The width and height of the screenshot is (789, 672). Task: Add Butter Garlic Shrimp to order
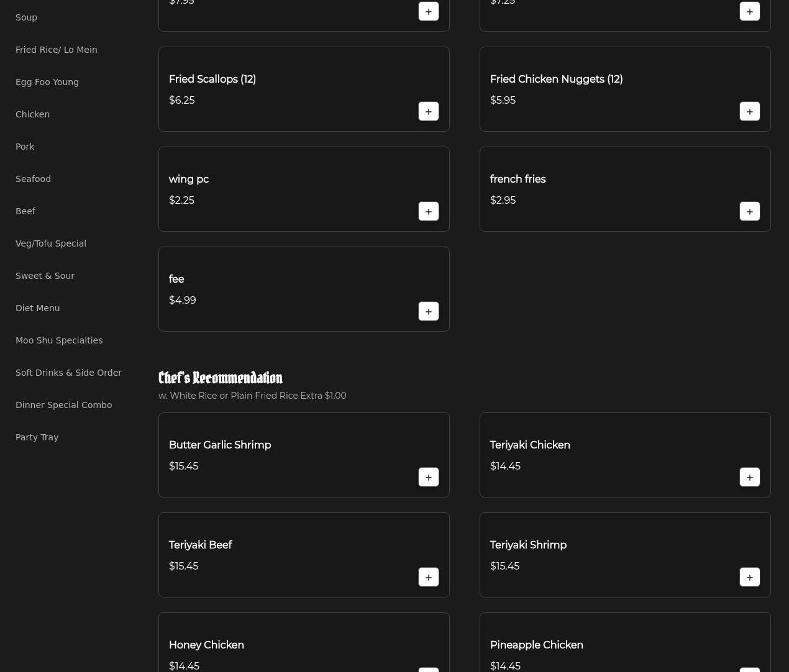429,477
